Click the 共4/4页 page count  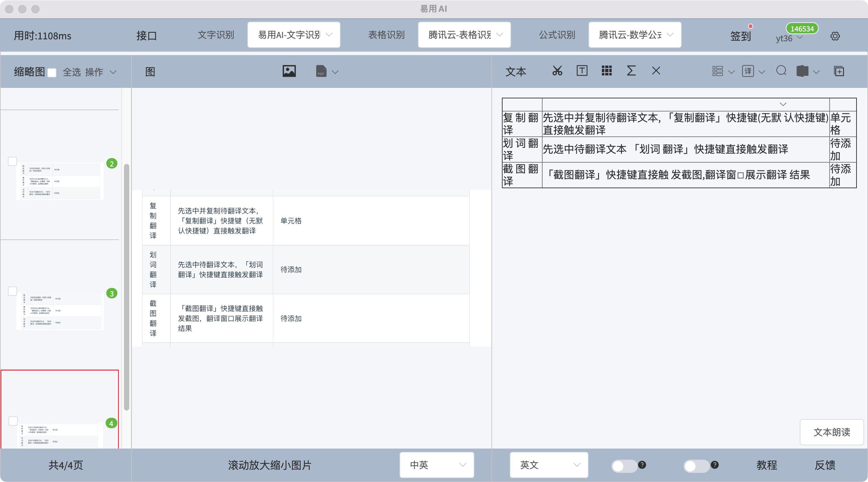[x=66, y=465]
